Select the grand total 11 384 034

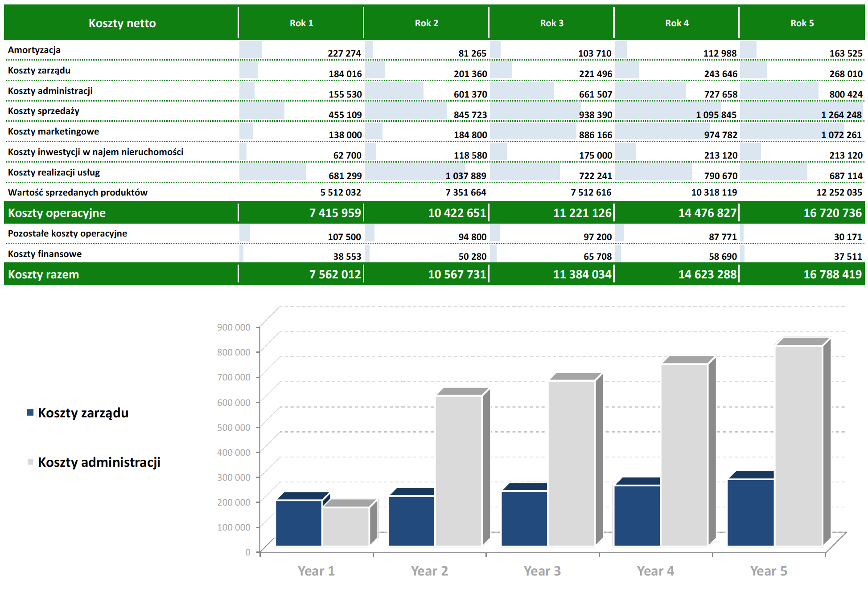point(582,274)
